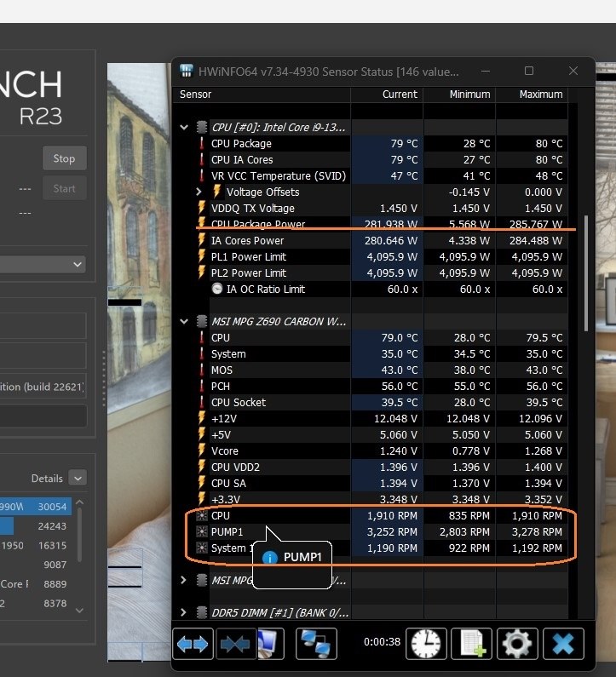This screenshot has width=616, height=677.
Task: Click Cinebench ranking list up arrow
Action: [79, 502]
